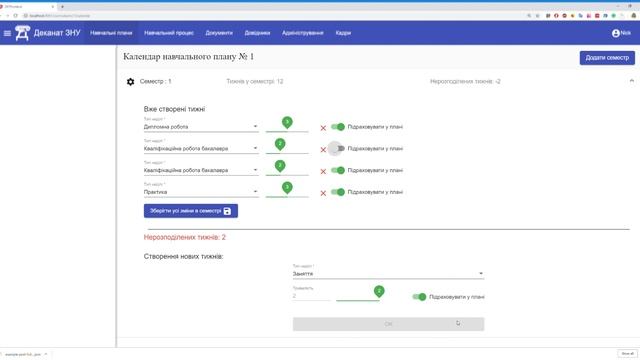Open the Довідники menu
Screen dimensions: 640x360
(257, 33)
